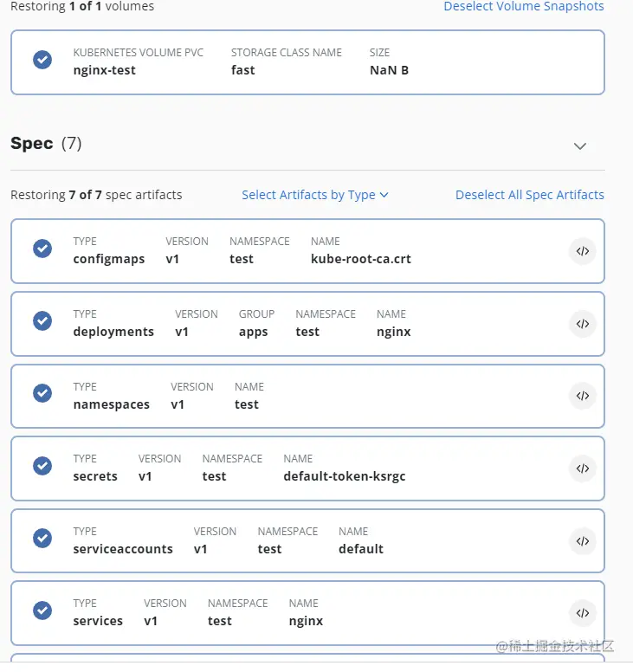The width and height of the screenshot is (633, 672).
Task: Click the Spec section heading
Action: click(x=32, y=144)
